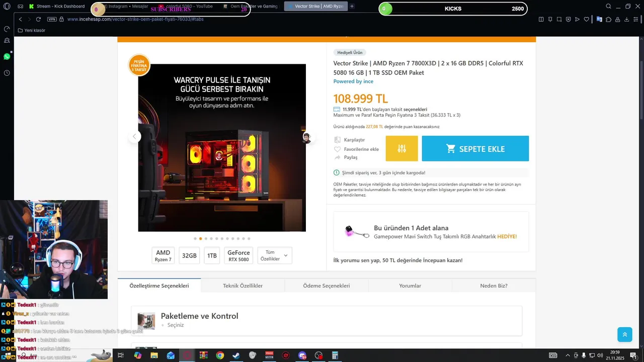644x362 pixels.
Task: Open the Özelleştirme Seçenekleri tab
Action: [x=159, y=286]
